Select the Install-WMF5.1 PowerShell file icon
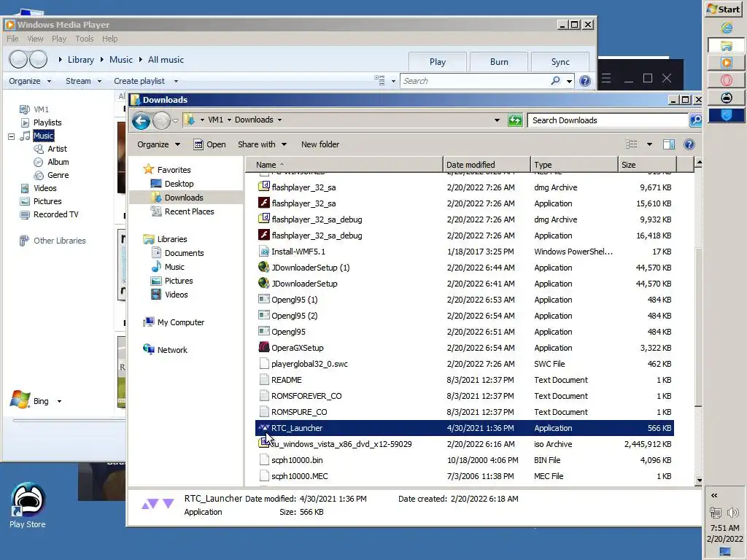The width and height of the screenshot is (747, 560). [x=264, y=251]
